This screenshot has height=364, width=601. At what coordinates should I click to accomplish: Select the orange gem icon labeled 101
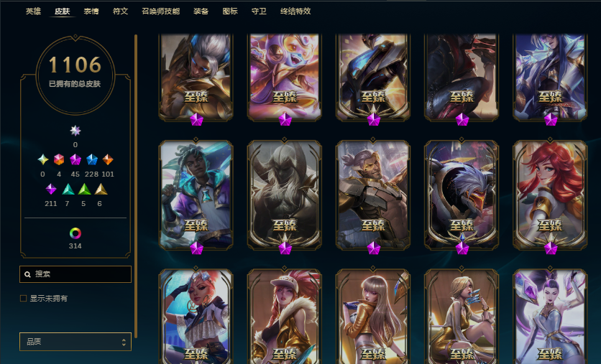coord(108,159)
